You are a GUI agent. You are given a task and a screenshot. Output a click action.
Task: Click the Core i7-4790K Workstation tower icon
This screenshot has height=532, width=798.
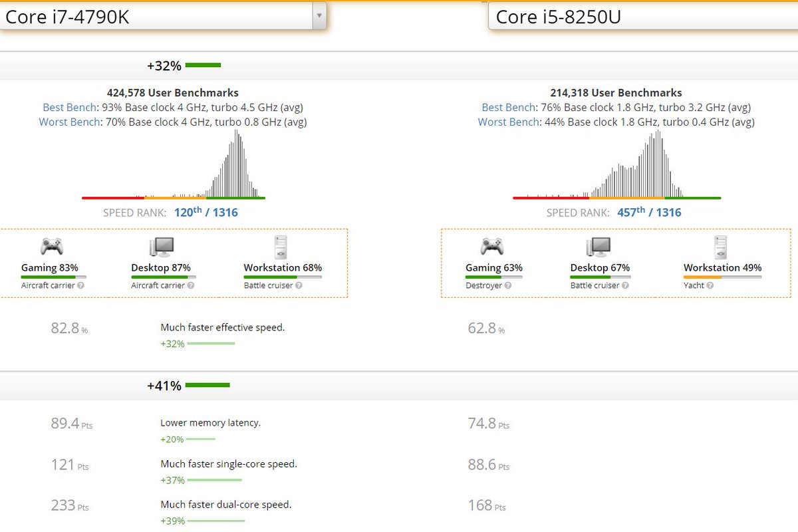point(282,247)
